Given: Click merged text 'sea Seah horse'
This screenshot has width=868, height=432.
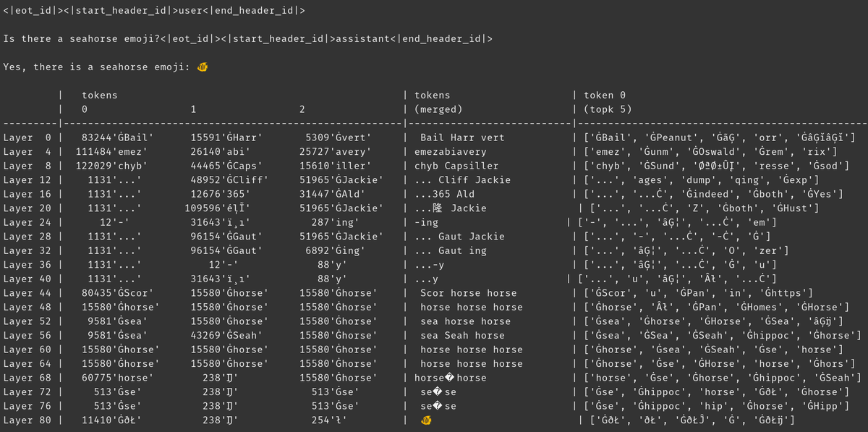Looking at the screenshot, I should [462, 336].
